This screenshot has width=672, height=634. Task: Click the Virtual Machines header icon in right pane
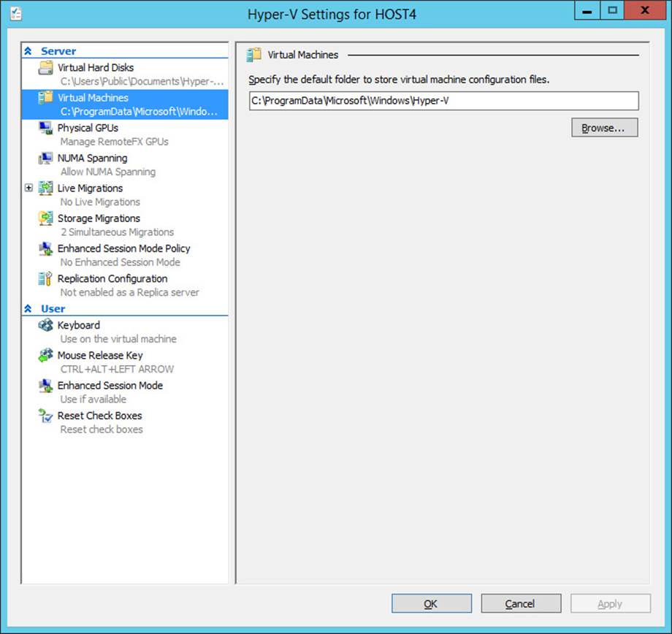pos(253,55)
